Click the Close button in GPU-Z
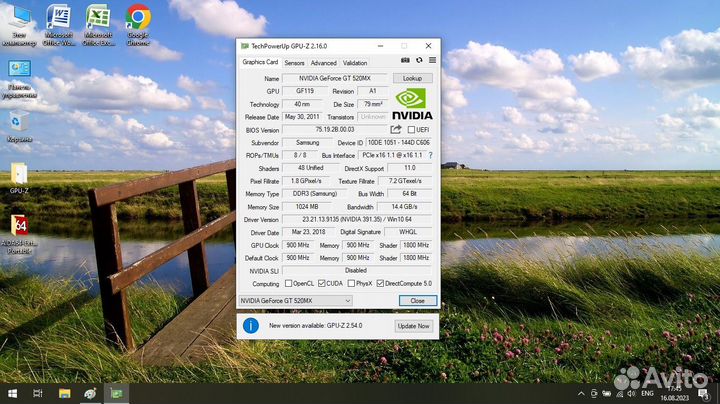720x404 pixels. tap(417, 301)
